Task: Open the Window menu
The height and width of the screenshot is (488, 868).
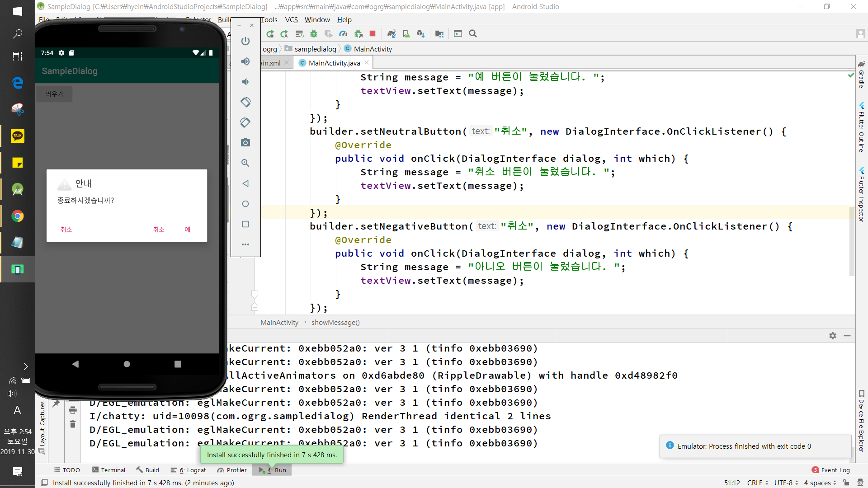Action: tap(317, 19)
